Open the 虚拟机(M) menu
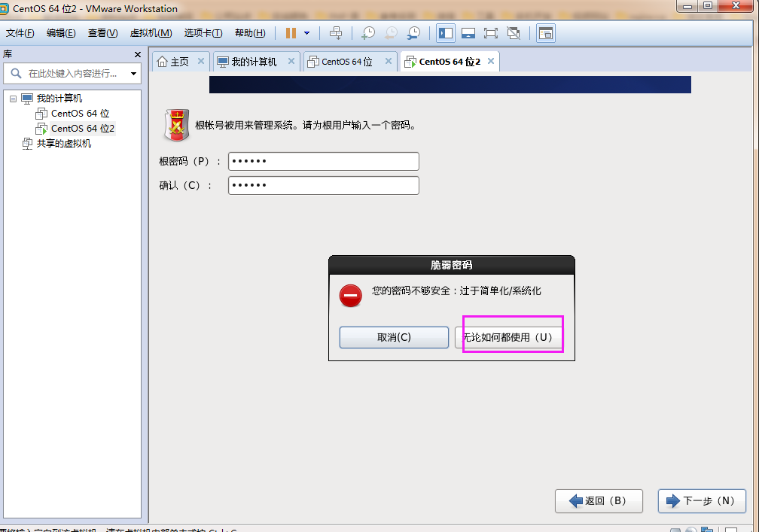Viewport: 759px width, 532px height. [151, 33]
